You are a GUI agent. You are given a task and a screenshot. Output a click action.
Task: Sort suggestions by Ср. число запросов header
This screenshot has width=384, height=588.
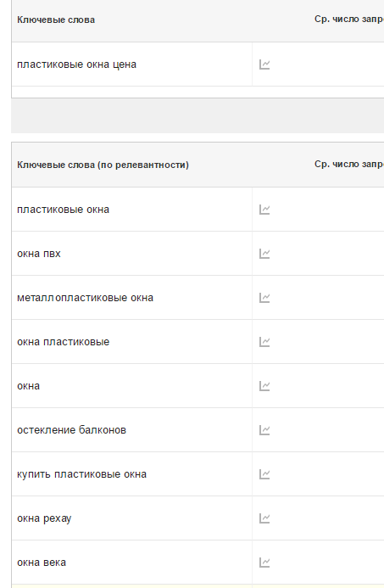tap(349, 165)
